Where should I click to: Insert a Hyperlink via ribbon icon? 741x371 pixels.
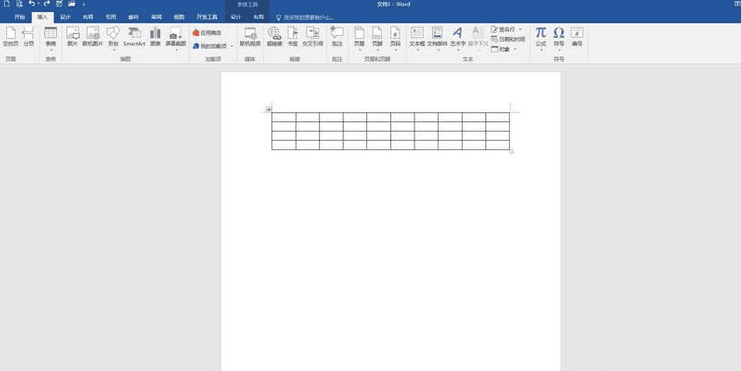click(x=275, y=37)
